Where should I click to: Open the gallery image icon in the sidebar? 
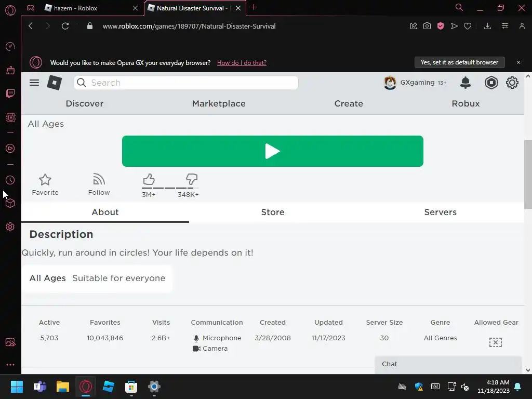pyautogui.click(x=10, y=342)
